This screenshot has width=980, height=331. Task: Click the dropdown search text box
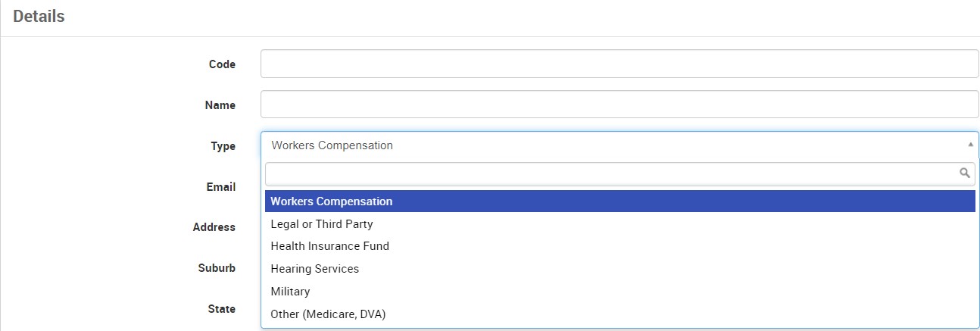click(610, 173)
